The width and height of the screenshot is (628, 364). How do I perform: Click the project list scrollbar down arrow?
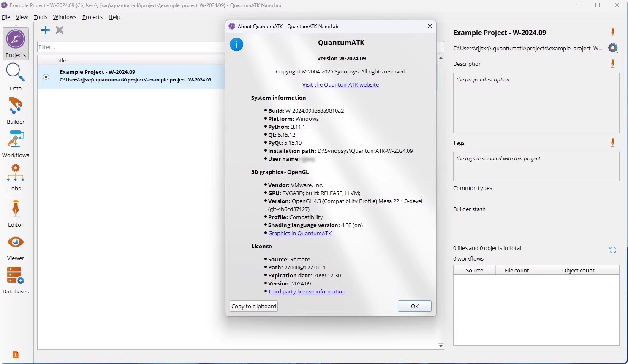point(441,346)
